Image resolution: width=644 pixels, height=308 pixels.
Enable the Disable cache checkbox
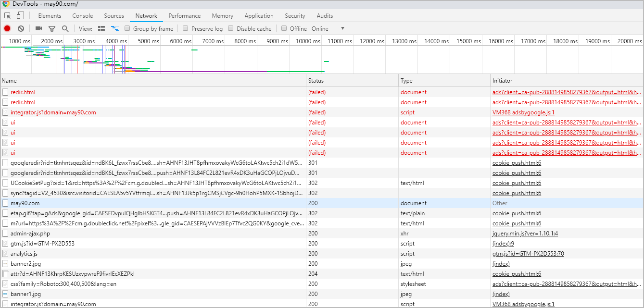(x=231, y=28)
